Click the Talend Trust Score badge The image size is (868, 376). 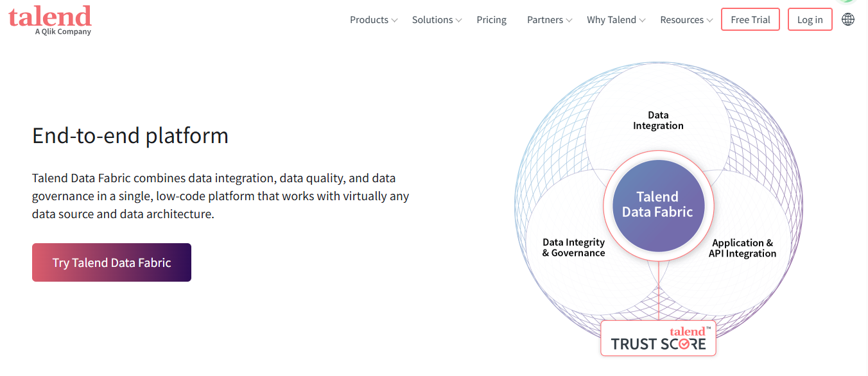tap(658, 338)
